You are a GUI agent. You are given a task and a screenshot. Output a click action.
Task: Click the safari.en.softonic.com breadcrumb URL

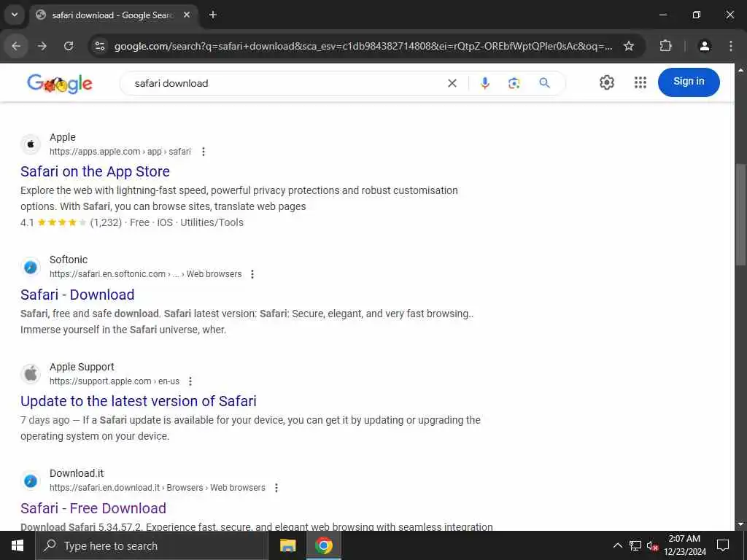coord(145,274)
